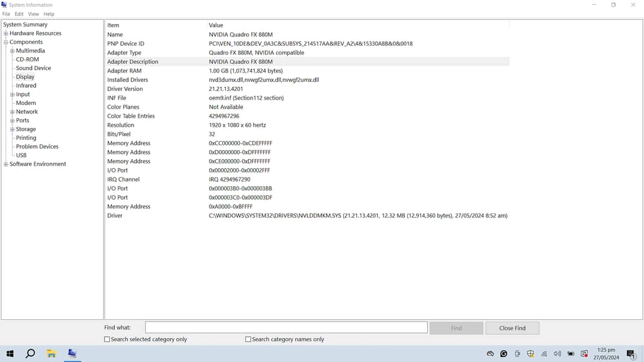Open Windows Security shield tray icon
The height and width of the screenshot is (362, 644).
coord(530,354)
